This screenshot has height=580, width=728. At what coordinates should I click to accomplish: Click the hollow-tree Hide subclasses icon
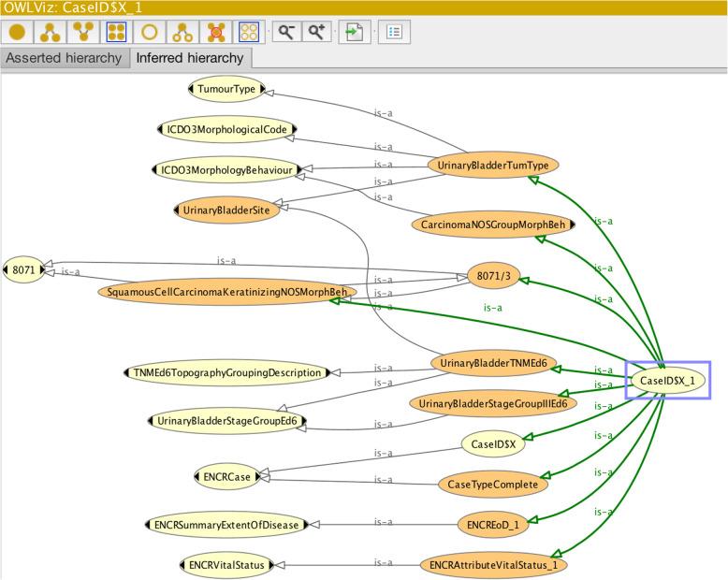pos(182,31)
